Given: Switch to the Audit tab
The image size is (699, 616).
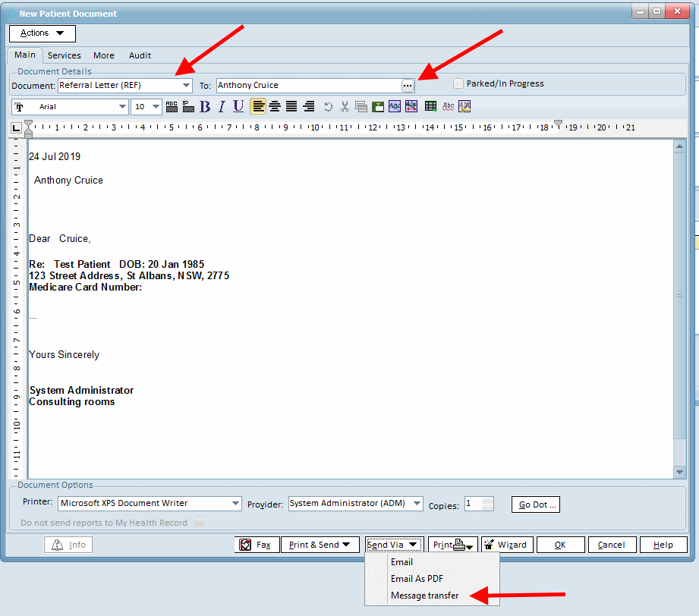Looking at the screenshot, I should pyautogui.click(x=140, y=55).
